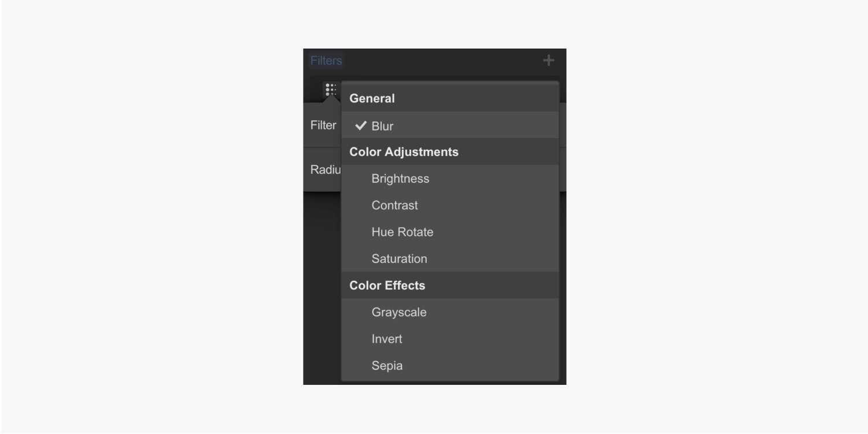Click the plus icon to add filter
The width and height of the screenshot is (868, 434).
click(x=548, y=61)
